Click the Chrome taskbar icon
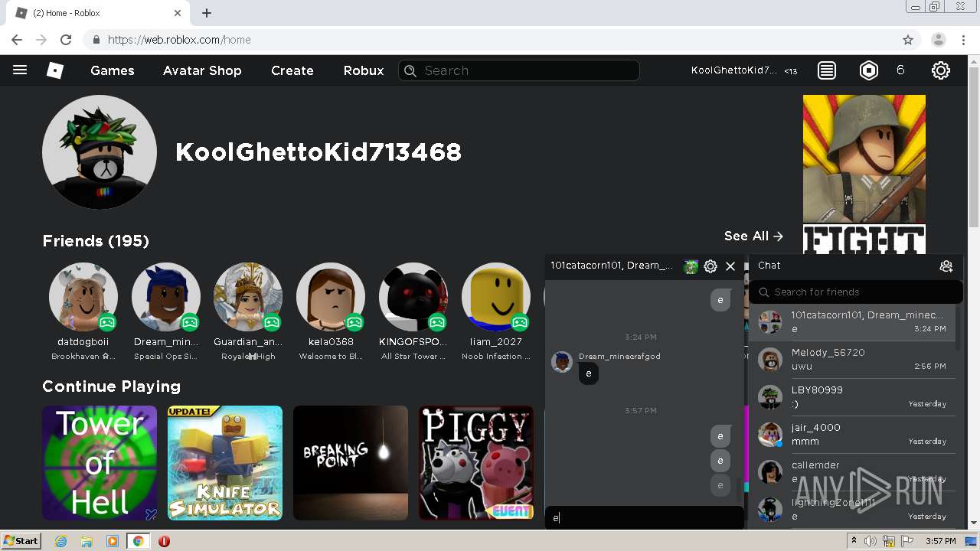 point(138,541)
